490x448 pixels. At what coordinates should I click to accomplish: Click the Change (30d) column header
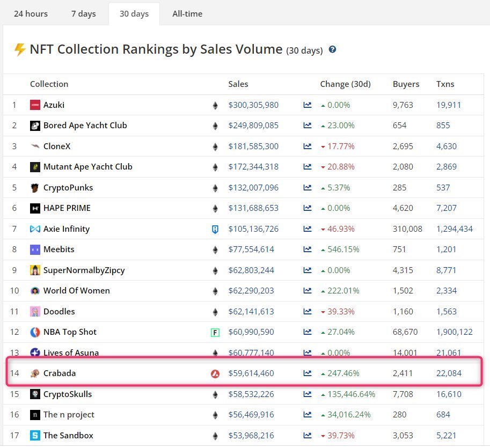click(345, 84)
